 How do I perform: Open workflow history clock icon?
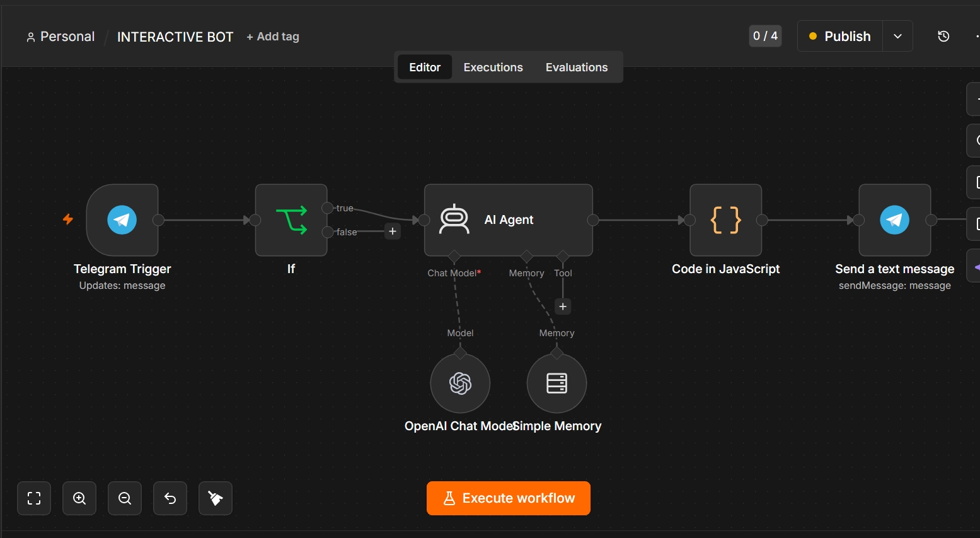943,37
